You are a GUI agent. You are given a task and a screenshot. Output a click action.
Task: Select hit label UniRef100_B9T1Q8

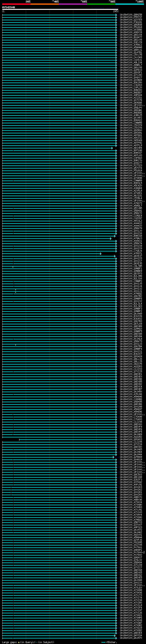131,151
